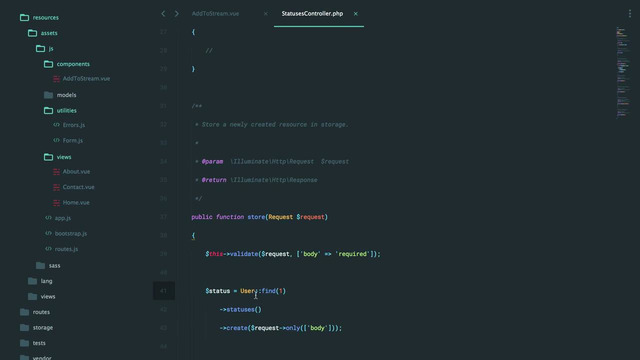The image size is (640, 360).
Task: Go back with the left arrow
Action: (163, 13)
